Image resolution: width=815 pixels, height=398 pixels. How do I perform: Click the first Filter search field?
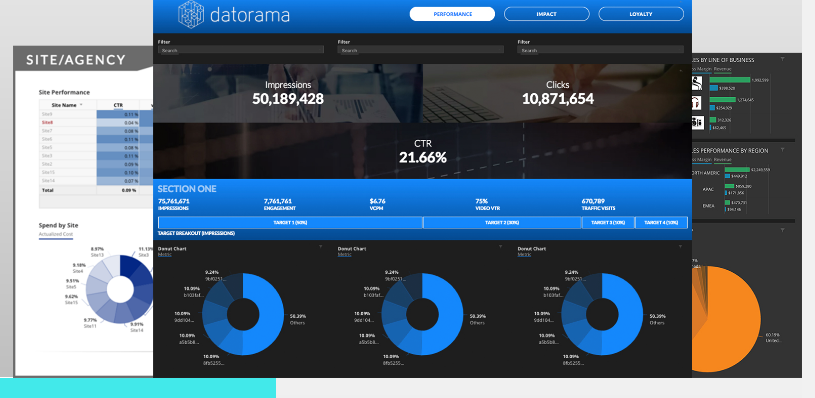coord(241,50)
